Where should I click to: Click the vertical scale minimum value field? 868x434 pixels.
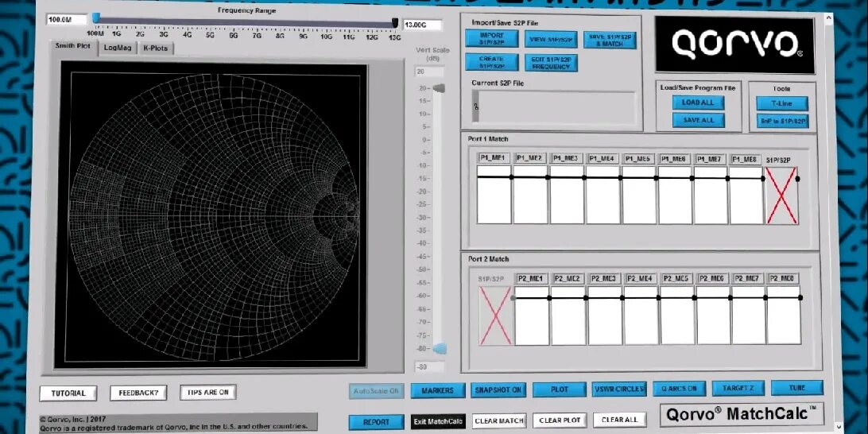(x=429, y=367)
